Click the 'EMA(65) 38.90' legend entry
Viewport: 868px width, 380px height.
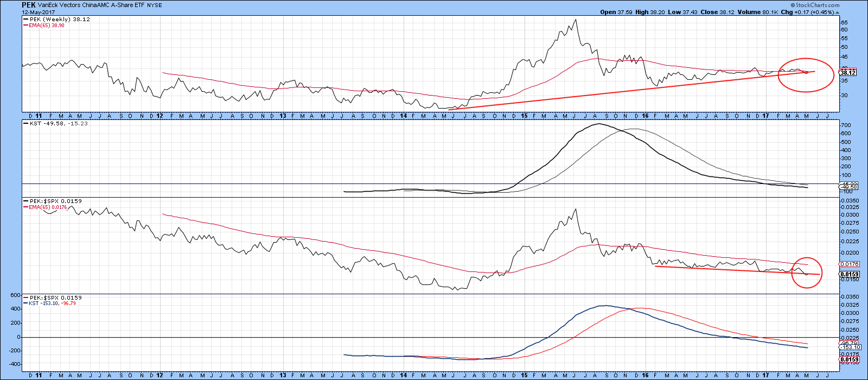[x=43, y=26]
